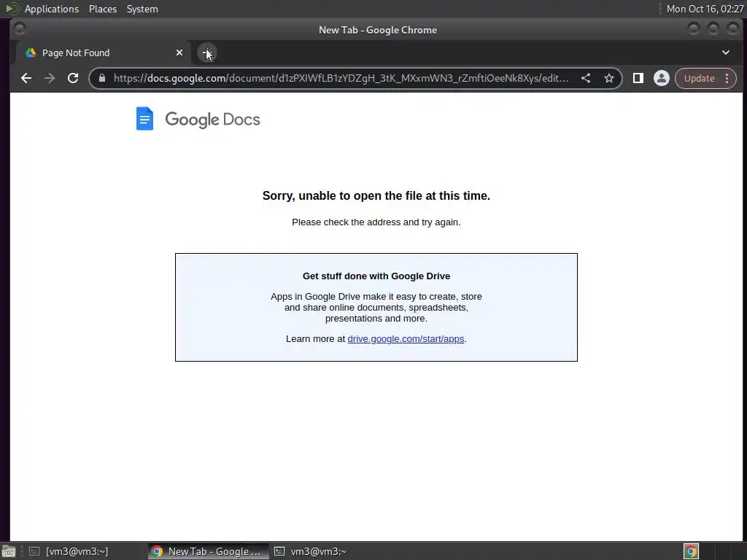The width and height of the screenshot is (747, 560).
Task: Toggle the Chrome side panel
Action: 638,79
